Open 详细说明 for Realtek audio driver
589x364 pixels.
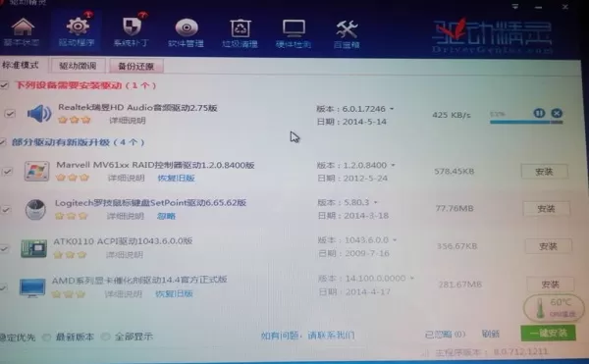pos(128,121)
